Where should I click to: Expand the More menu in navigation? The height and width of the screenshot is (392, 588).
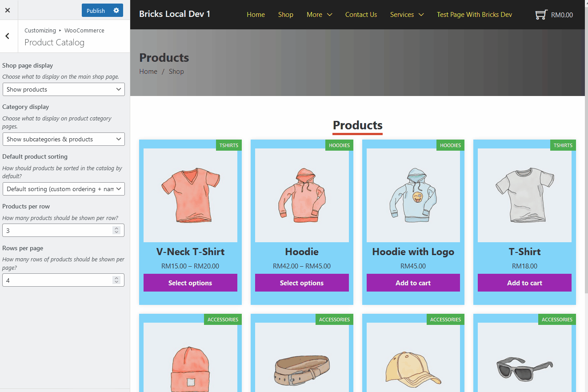[x=319, y=15]
